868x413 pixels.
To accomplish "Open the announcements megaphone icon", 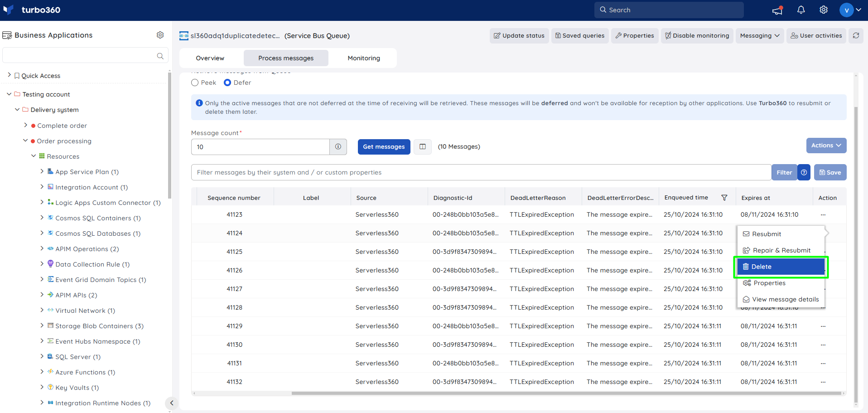I will 777,10.
